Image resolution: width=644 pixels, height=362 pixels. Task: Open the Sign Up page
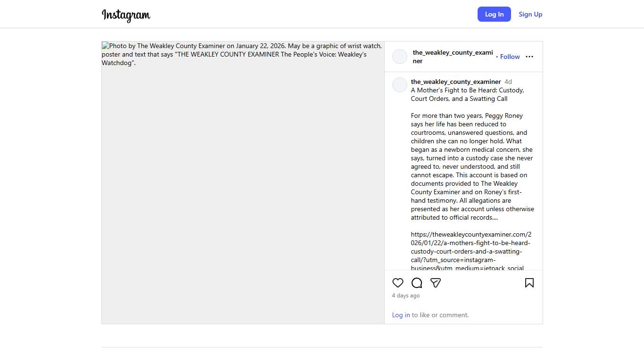pos(530,14)
